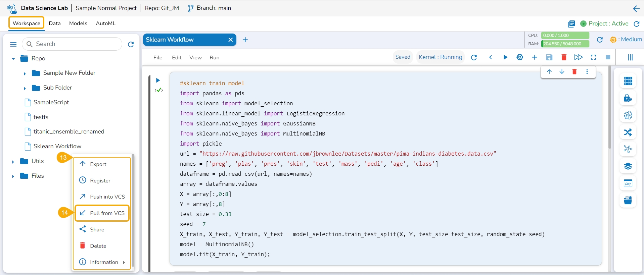The image size is (644, 275).
Task: Move cell up with the arrow icon
Action: (x=549, y=72)
